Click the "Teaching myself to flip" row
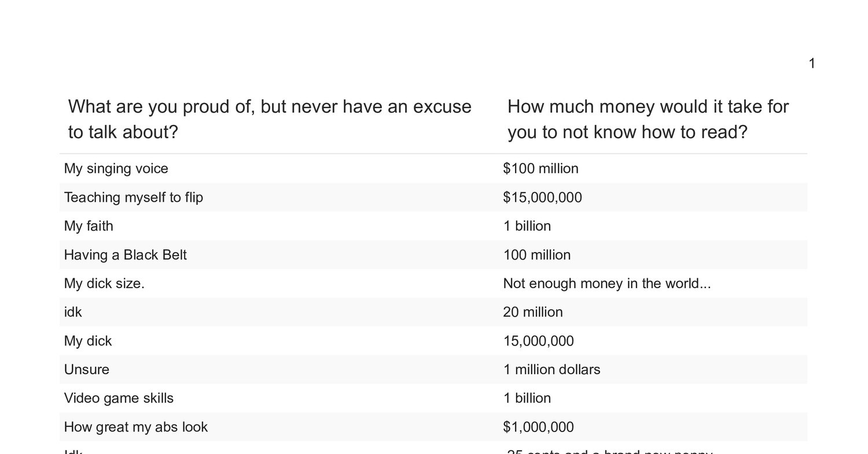This screenshot has height=454, width=868. click(133, 197)
